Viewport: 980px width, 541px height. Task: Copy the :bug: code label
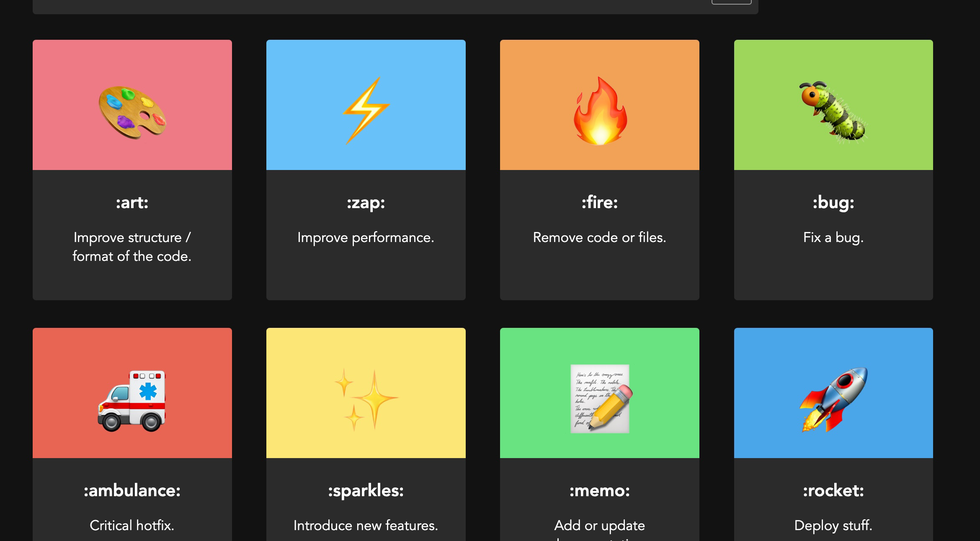[833, 203]
